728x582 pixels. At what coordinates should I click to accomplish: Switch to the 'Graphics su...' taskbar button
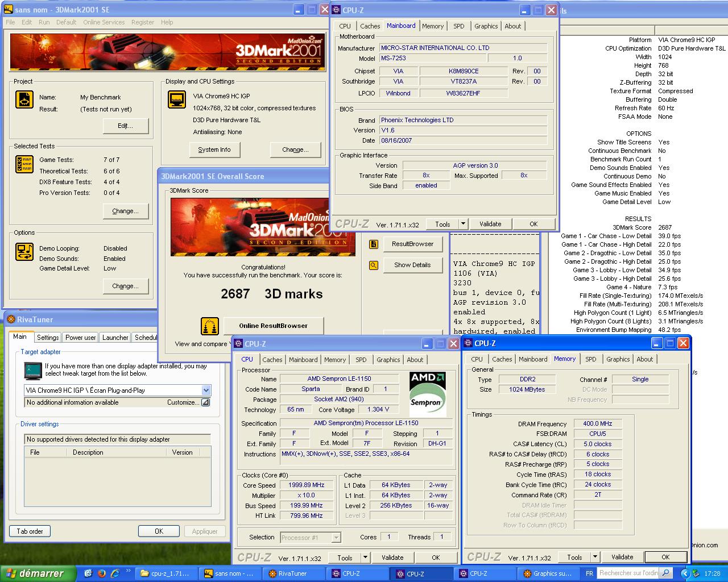(549, 573)
